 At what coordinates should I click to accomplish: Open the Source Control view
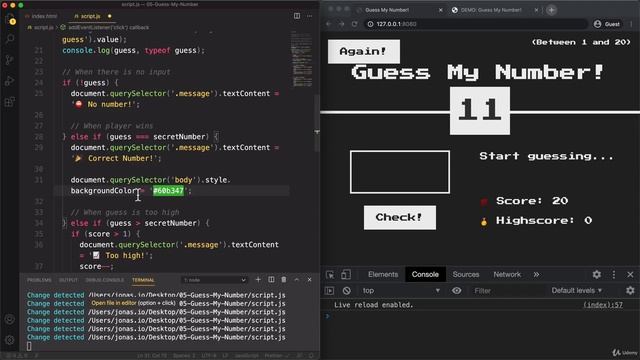coord(10,60)
